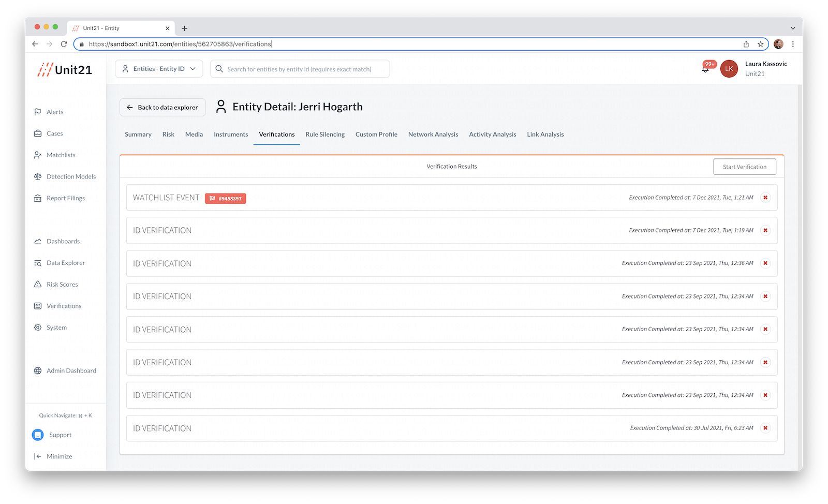Screen dimensions: 828x504
Task: Delete ID VERIFICATION completed 30 Jul 6:23 AM
Action: 765,428
